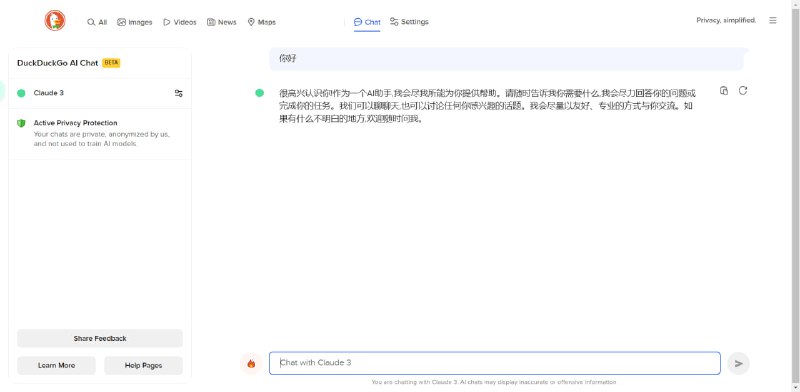The image size is (800, 392).
Task: Click the fire clear-chat button
Action: (x=251, y=363)
